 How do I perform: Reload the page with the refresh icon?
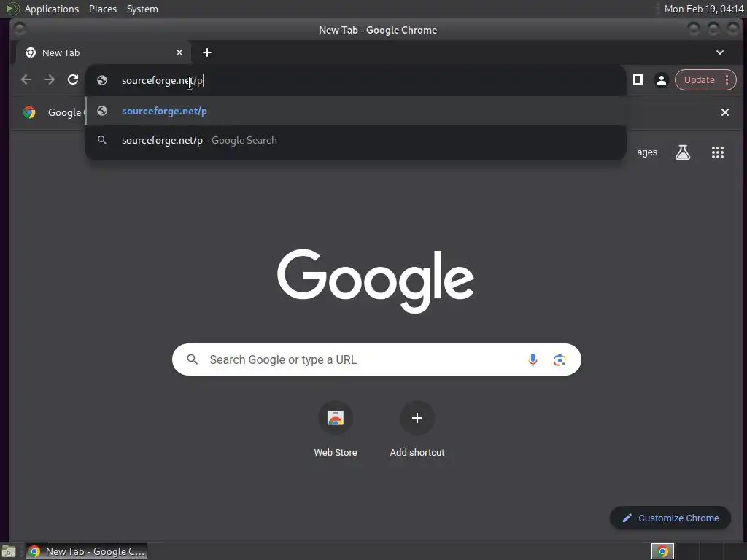point(73,79)
